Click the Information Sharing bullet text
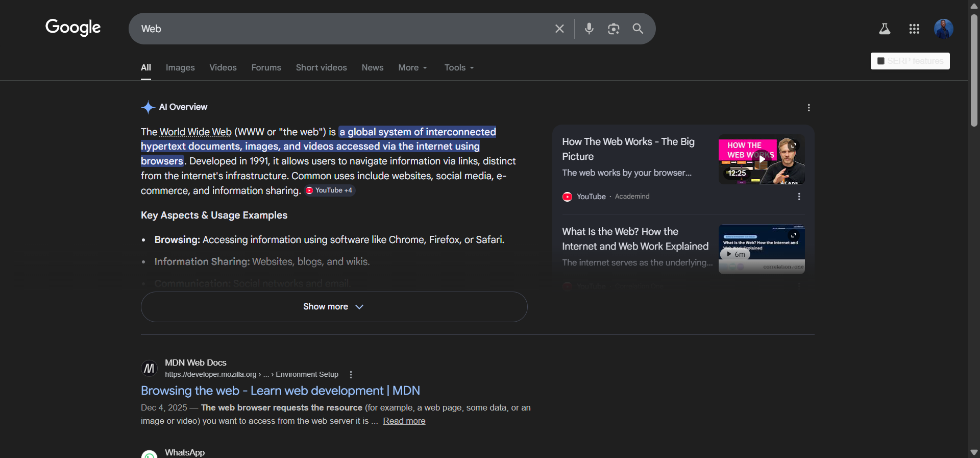This screenshot has width=980, height=458. (262, 262)
